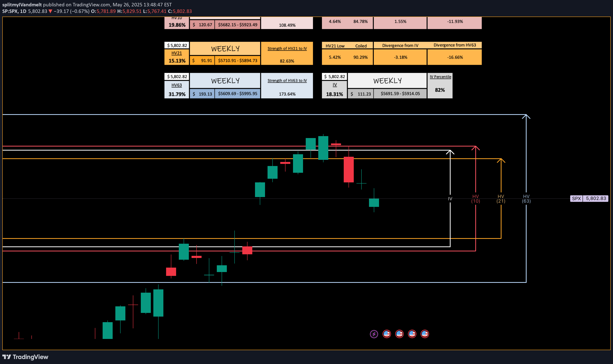Click the $5691.59 - $5914.05 IV range cell
The height and width of the screenshot is (364, 613).
coord(400,94)
